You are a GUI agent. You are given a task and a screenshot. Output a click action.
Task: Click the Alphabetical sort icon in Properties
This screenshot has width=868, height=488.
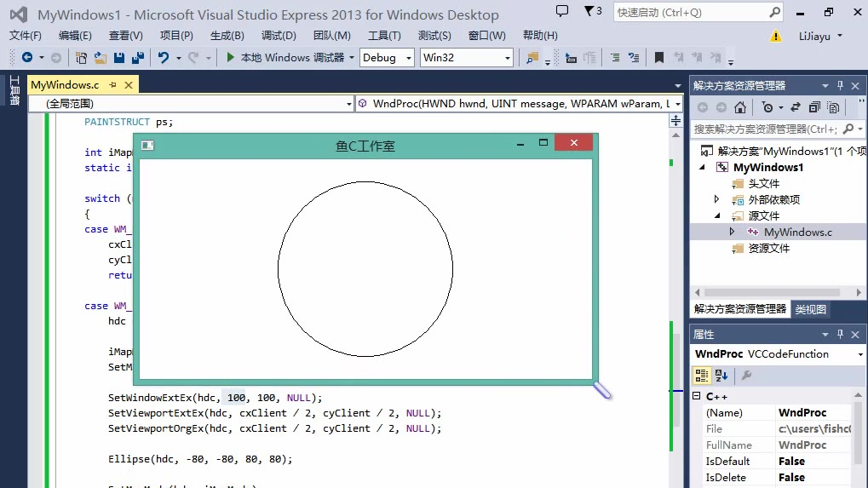click(721, 376)
